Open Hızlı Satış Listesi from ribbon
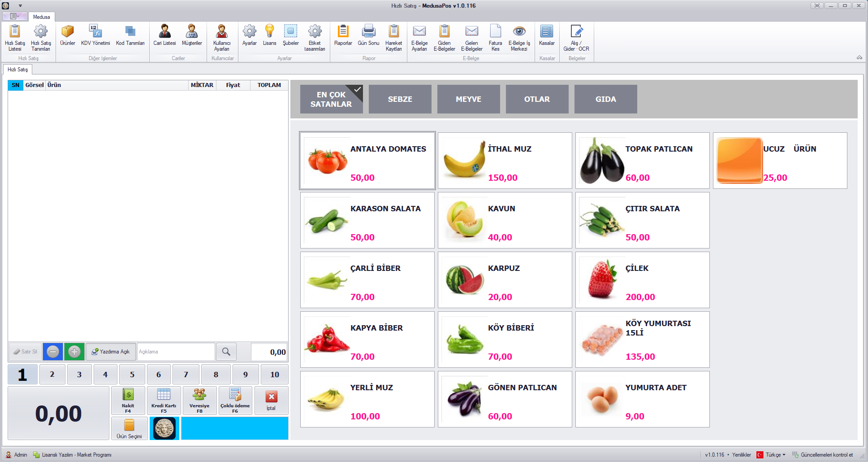Viewport: 868px width, 462px height. click(15, 38)
